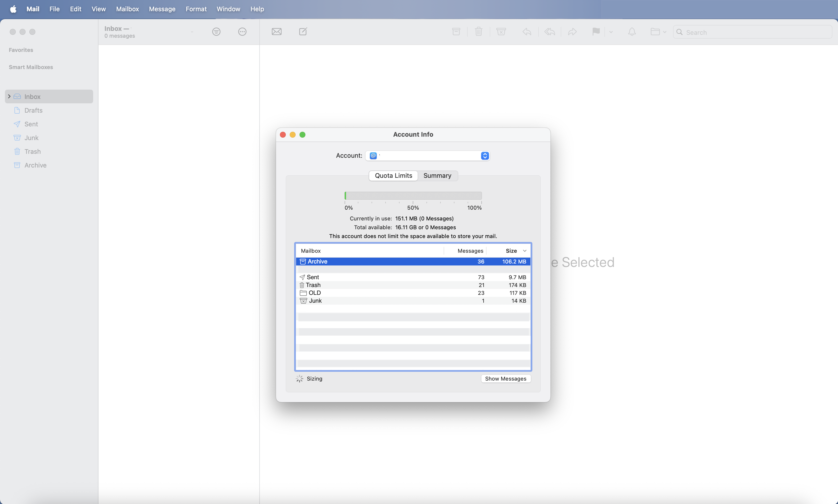This screenshot has width=838, height=504.
Task: Select Trash mailbox in the sidebar
Action: [49, 152]
